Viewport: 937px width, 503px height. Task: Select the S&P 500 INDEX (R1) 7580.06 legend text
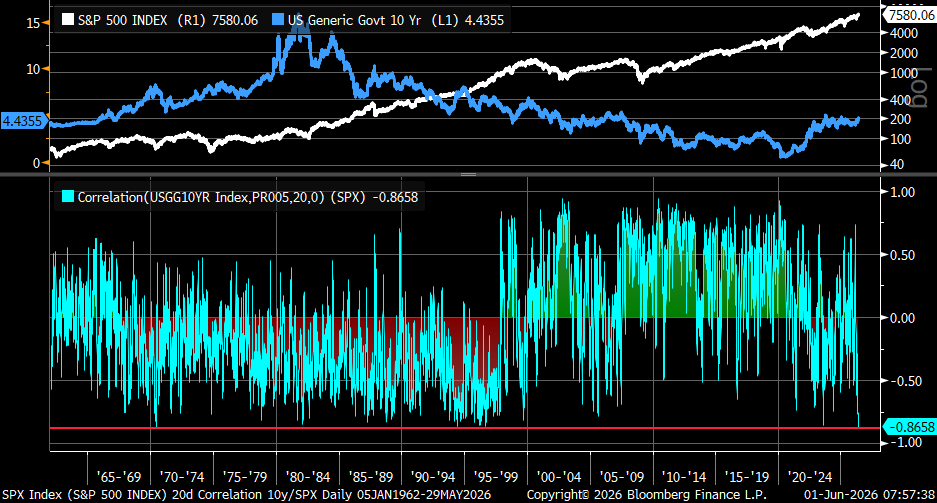(168, 20)
